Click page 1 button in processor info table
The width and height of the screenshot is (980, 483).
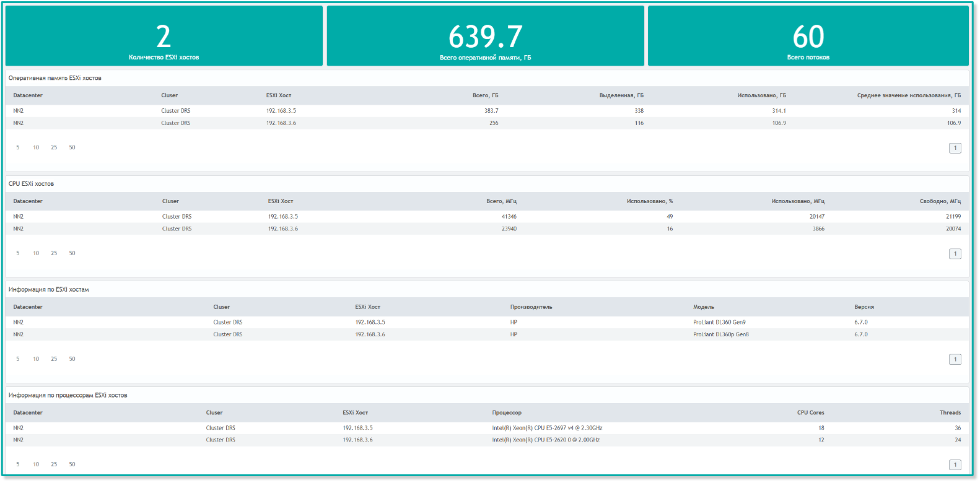click(955, 465)
